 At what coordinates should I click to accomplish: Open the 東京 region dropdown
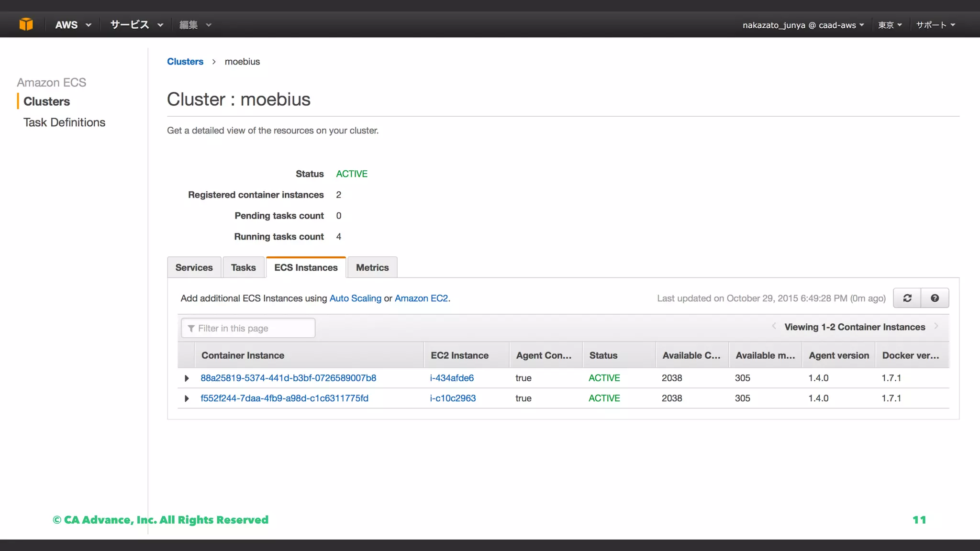(x=890, y=25)
